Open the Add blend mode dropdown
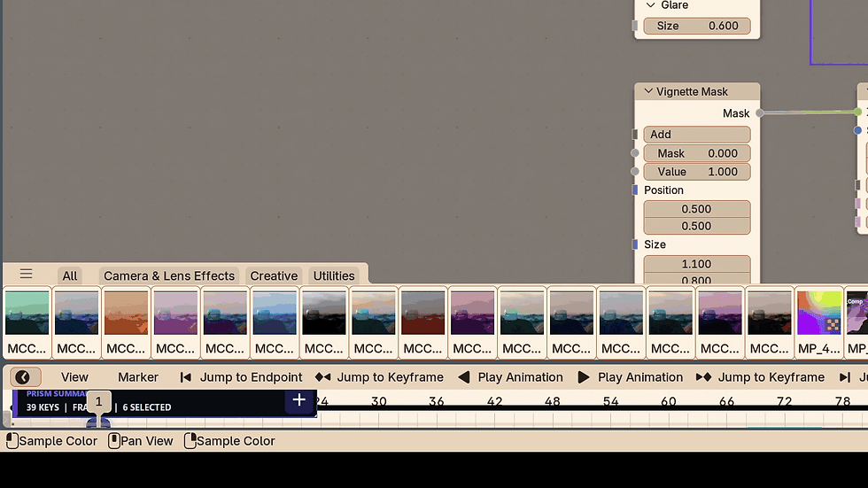The height and width of the screenshot is (488, 868). coord(697,135)
